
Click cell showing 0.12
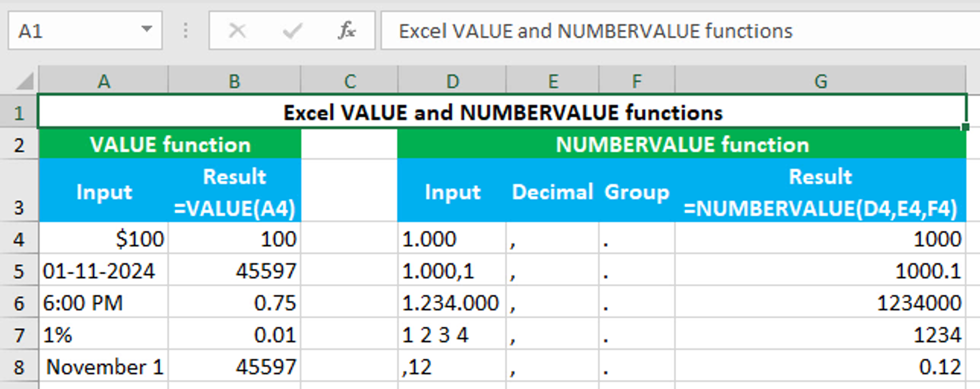coord(820,367)
